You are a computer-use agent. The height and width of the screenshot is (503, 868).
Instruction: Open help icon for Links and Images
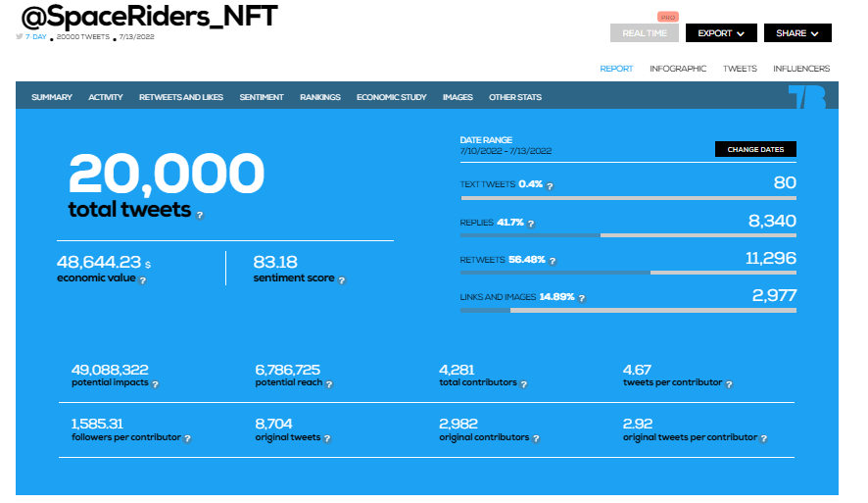pyautogui.click(x=582, y=299)
